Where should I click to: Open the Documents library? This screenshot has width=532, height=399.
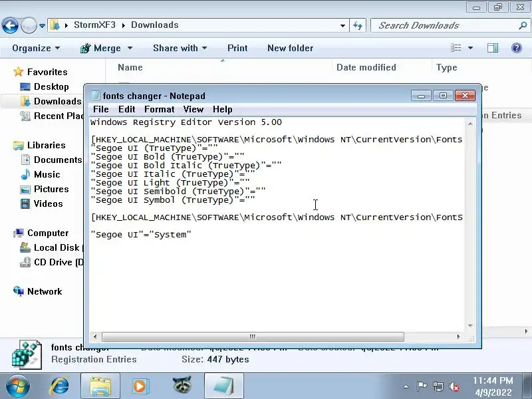(x=58, y=160)
